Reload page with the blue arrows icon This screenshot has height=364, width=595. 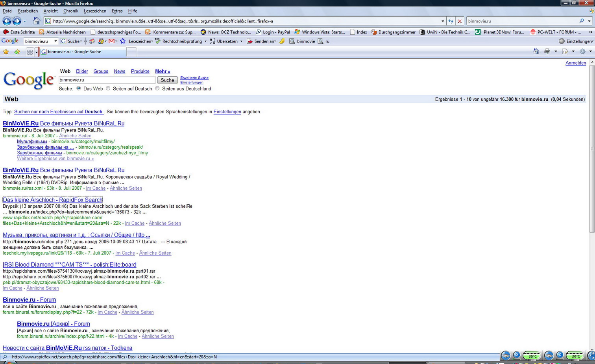pyautogui.click(x=451, y=21)
